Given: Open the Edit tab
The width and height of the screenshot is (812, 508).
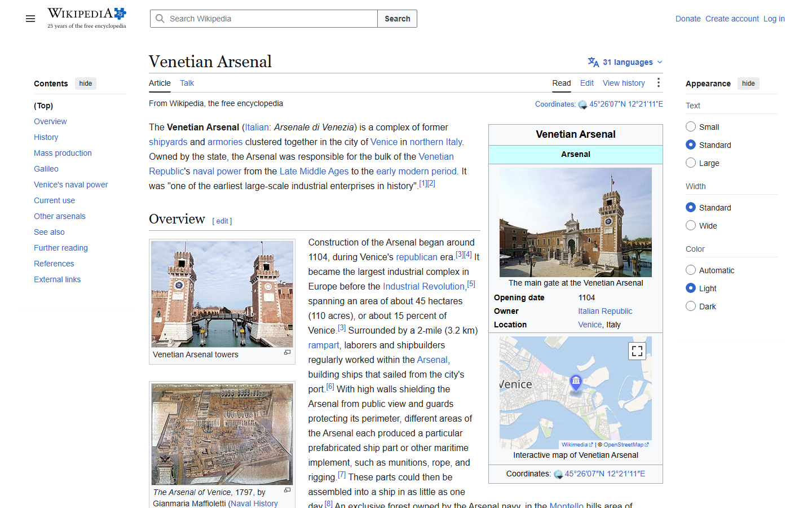Looking at the screenshot, I should (x=587, y=83).
